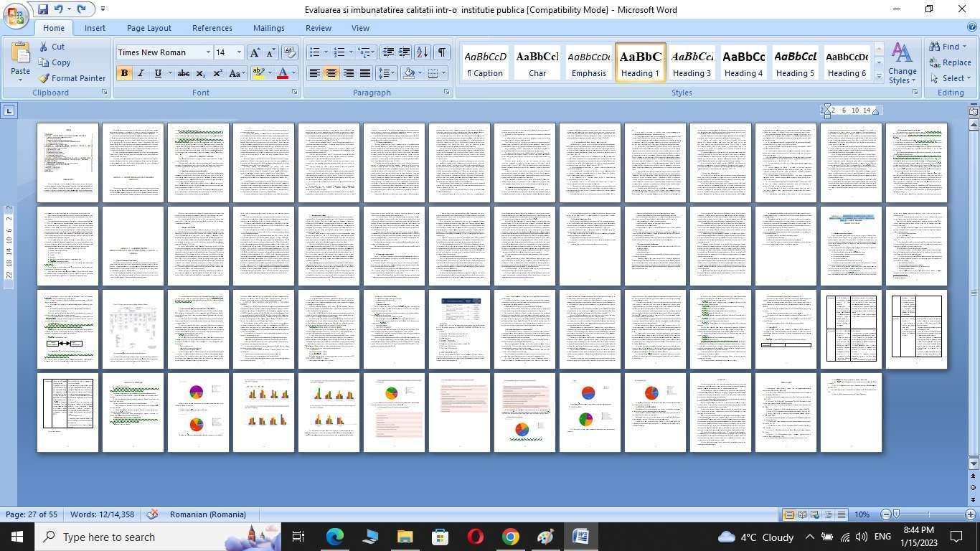Click the spelling check status icon

(x=152, y=514)
